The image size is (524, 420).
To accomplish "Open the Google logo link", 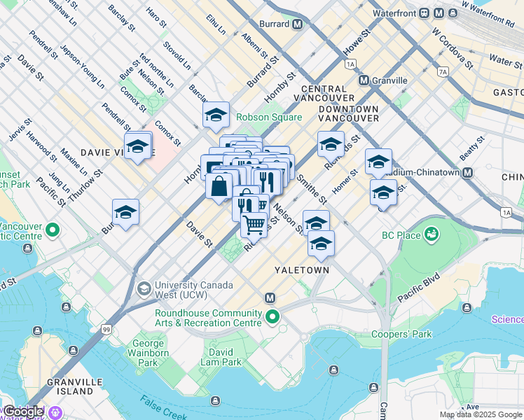I will [22, 412].
